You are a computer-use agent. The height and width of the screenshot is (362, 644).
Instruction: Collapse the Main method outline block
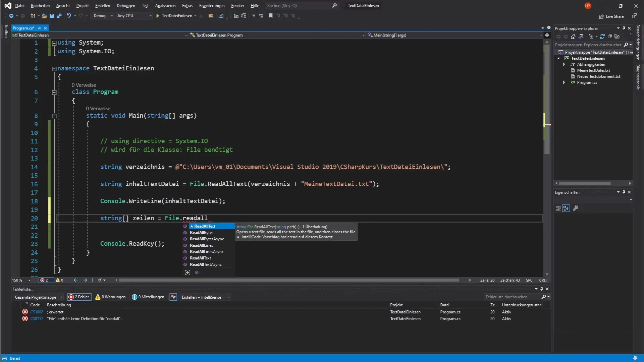(54, 116)
